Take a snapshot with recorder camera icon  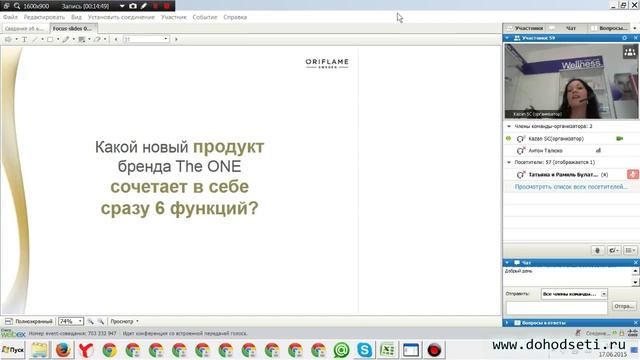click(133, 6)
